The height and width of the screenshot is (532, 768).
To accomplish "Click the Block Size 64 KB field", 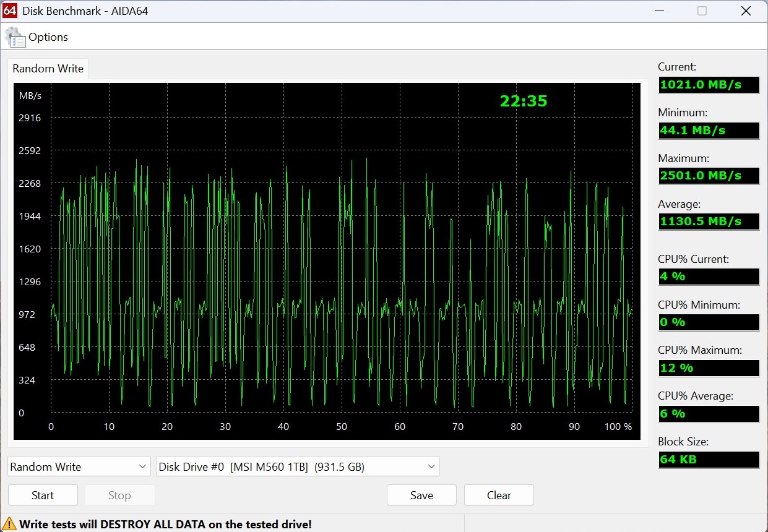I will (709, 460).
